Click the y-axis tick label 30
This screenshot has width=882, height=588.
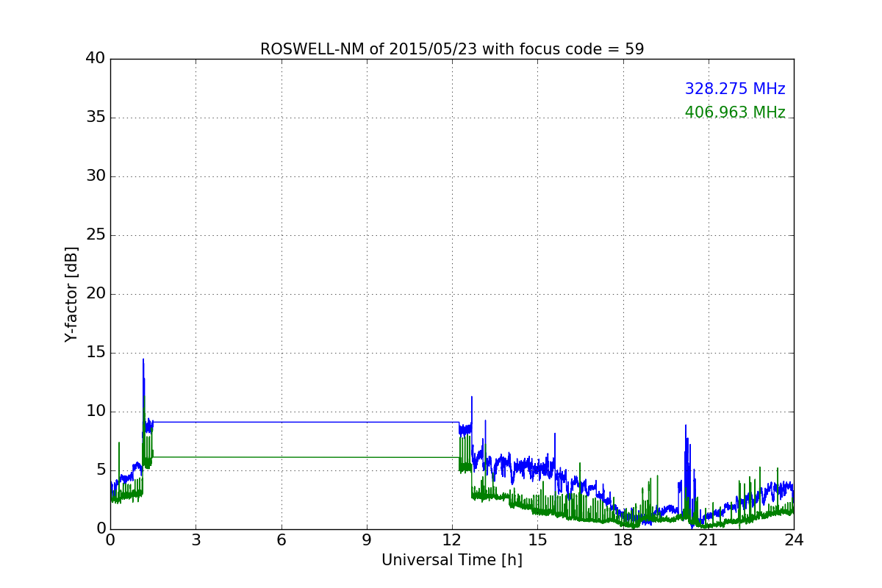(x=96, y=176)
